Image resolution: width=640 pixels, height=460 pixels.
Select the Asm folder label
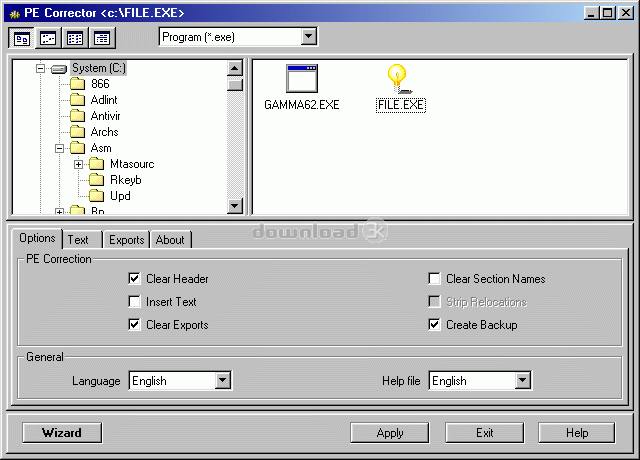pyautogui.click(x=101, y=148)
